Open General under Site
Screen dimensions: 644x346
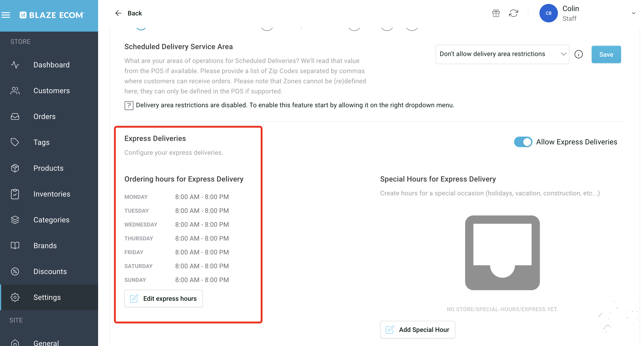click(49, 343)
